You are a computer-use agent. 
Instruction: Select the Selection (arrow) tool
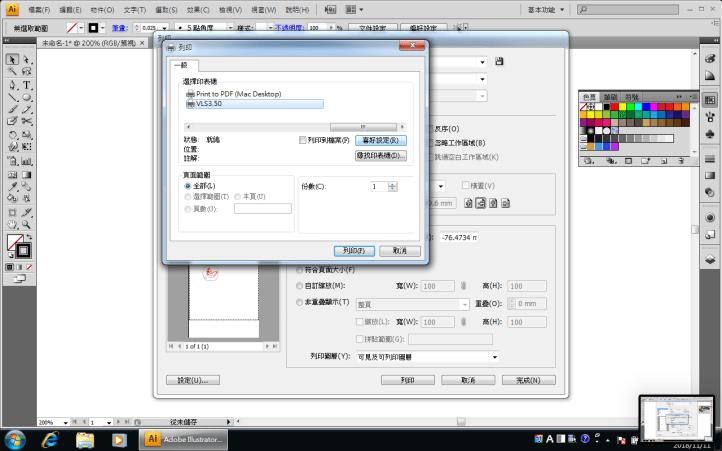point(11,59)
